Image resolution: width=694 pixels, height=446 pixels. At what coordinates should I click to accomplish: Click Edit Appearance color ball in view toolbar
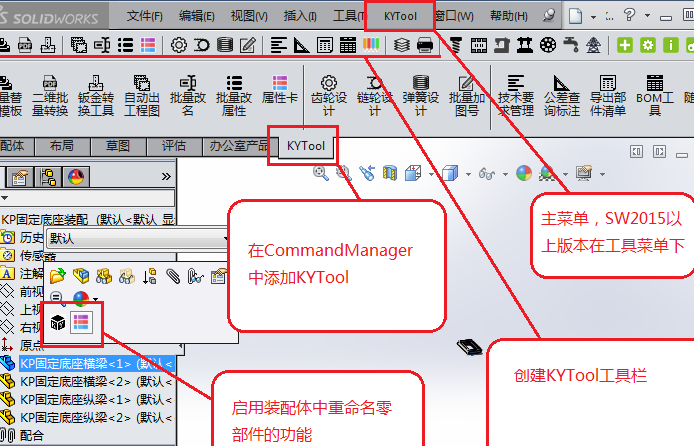524,173
